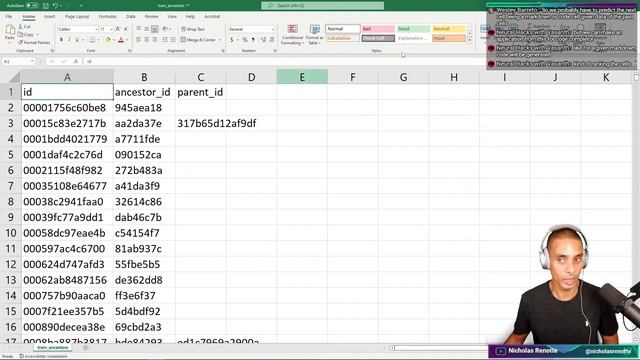
Task: Open the Number dialog launcher
Action: coord(275,51)
